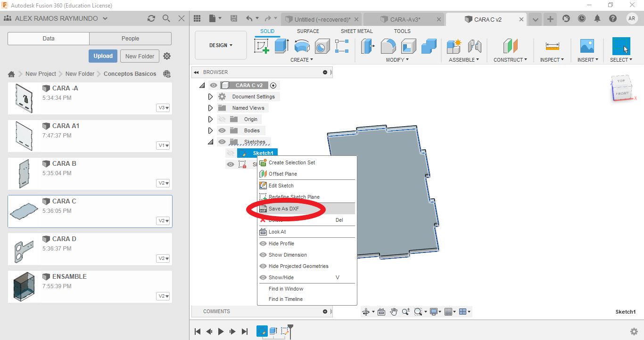Choose Create Selection Set menu entry
Image resolution: width=644 pixels, height=340 pixels.
[306, 162]
